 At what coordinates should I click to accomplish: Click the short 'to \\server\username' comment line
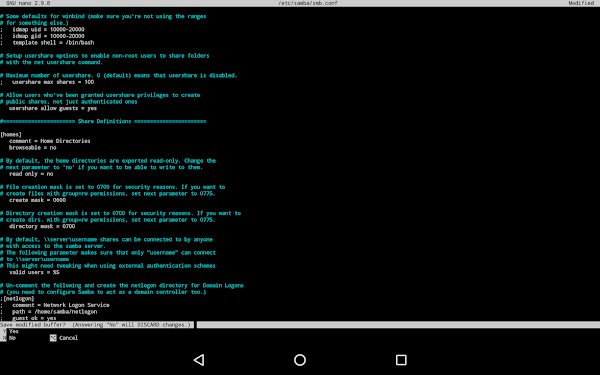pyautogui.click(x=35, y=259)
